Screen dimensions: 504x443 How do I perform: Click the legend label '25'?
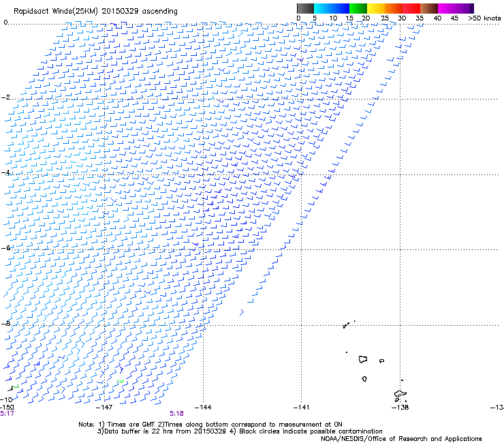[385, 18]
